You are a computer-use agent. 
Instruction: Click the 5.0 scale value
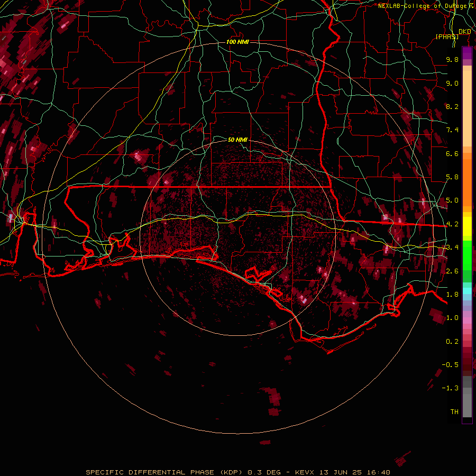coord(452,200)
